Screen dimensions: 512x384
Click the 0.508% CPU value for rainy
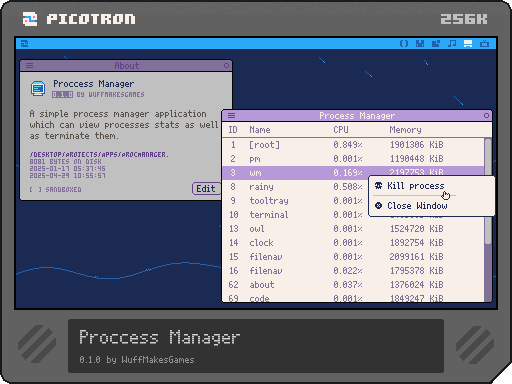[348, 187]
